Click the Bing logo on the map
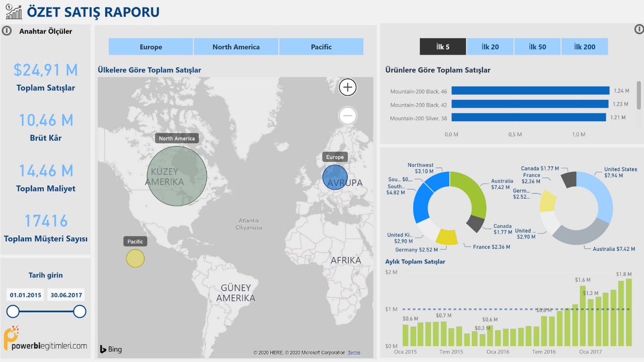Screen dimensions: 644x362 click(x=111, y=349)
